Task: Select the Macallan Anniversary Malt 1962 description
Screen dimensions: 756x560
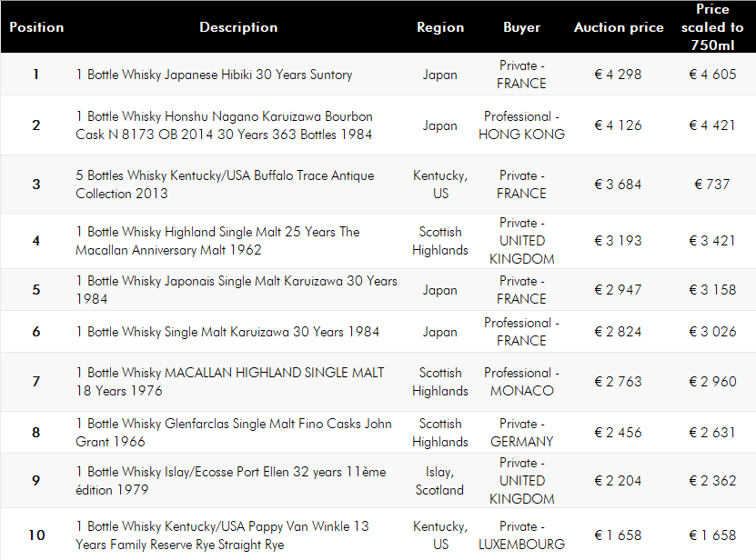Action: [x=217, y=241]
